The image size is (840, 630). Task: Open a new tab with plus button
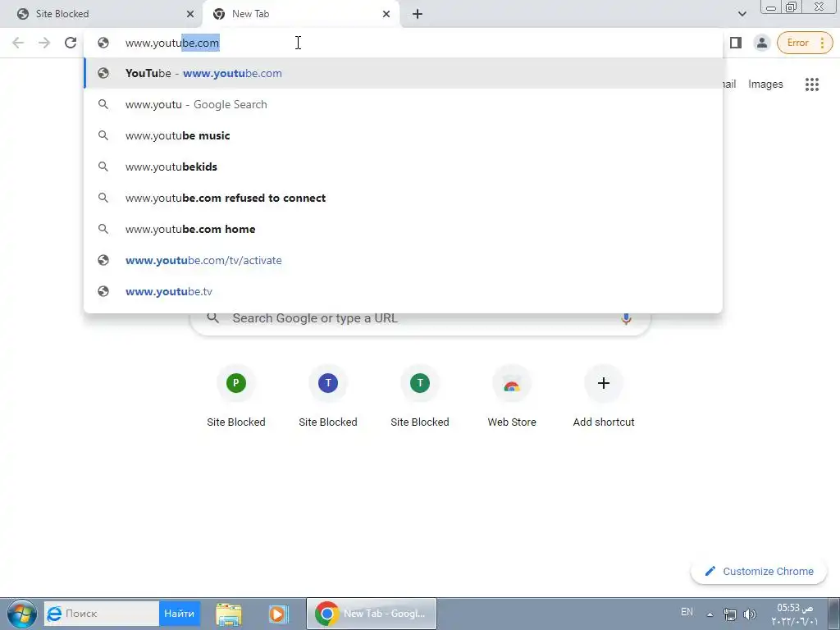(418, 14)
